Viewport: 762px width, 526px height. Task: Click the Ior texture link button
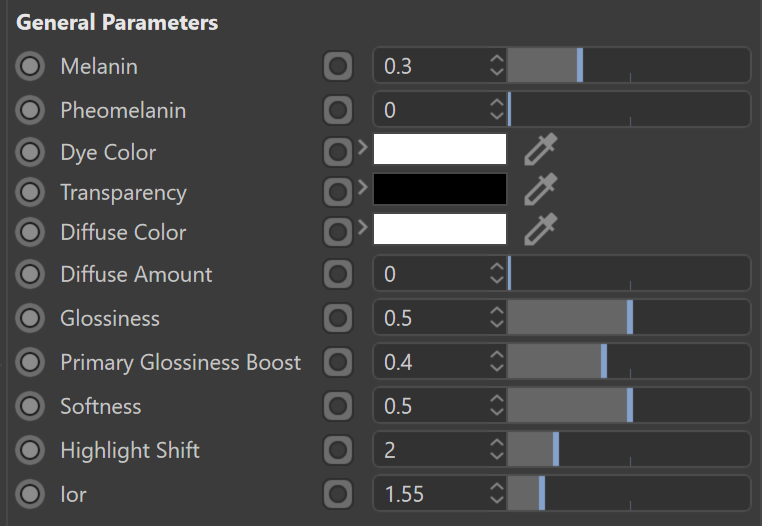(x=338, y=494)
